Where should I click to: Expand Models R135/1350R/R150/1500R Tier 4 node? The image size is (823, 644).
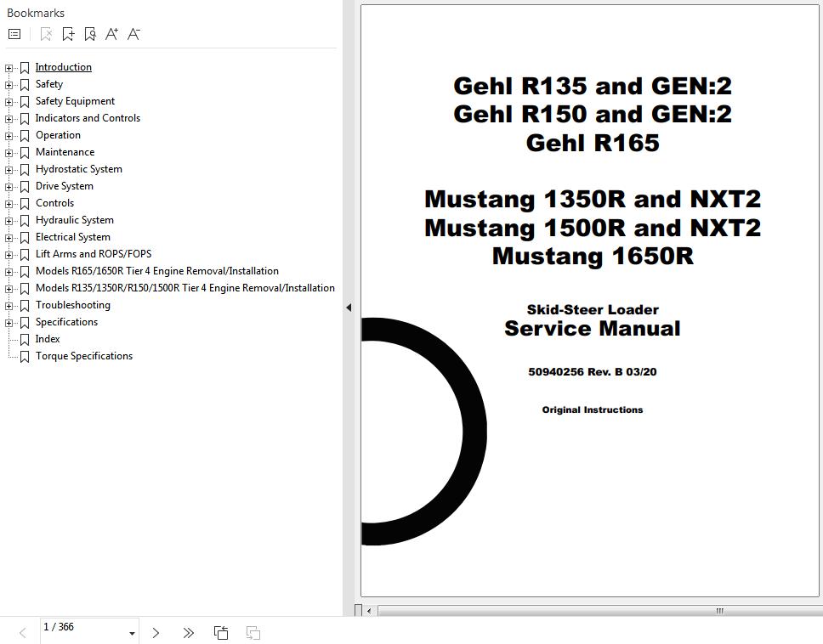click(9, 289)
